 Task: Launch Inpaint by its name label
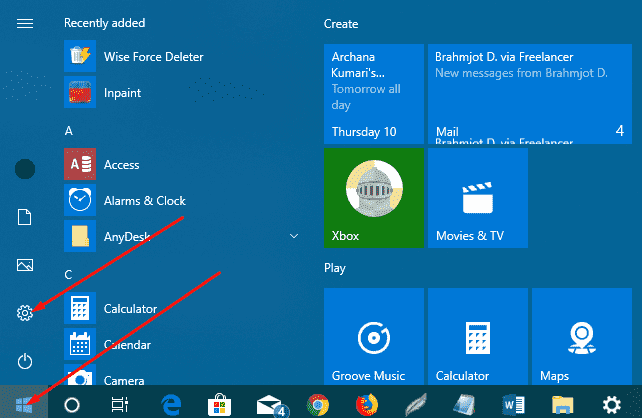122,93
